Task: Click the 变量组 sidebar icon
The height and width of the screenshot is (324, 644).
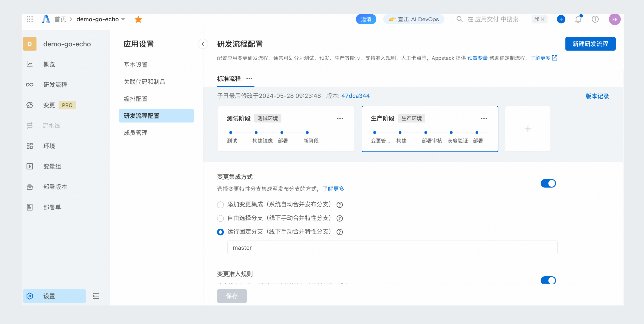Action: point(30,166)
